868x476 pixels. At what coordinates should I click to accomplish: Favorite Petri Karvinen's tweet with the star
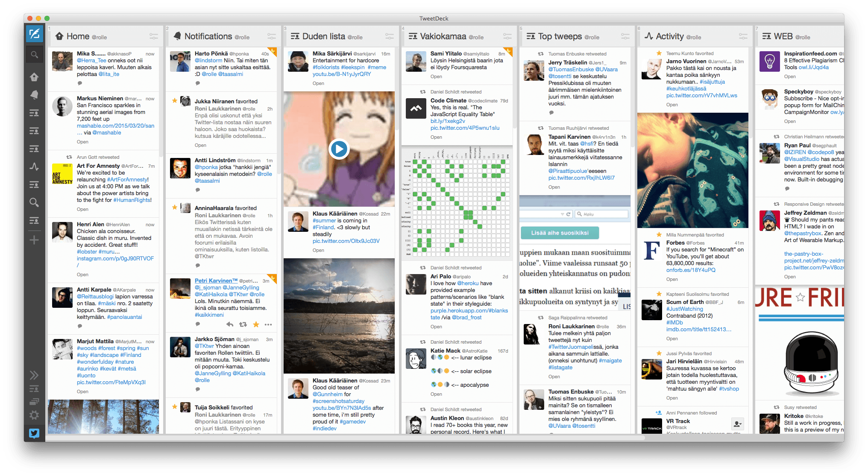pos(256,324)
